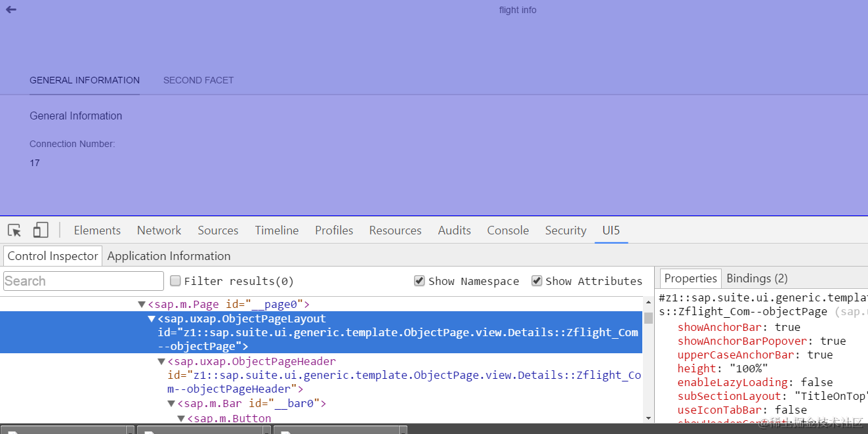Focus the control tree Search field
868x434 pixels.
click(83, 281)
